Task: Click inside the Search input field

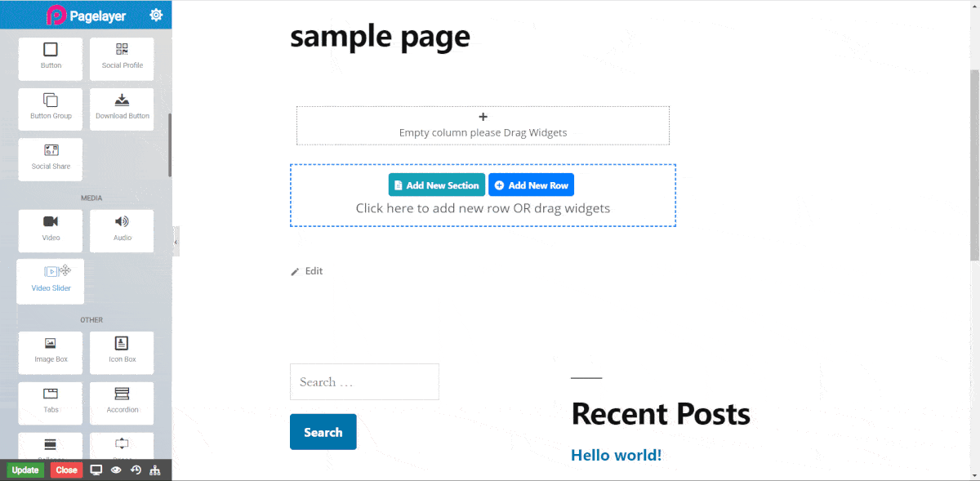Action: click(x=364, y=381)
